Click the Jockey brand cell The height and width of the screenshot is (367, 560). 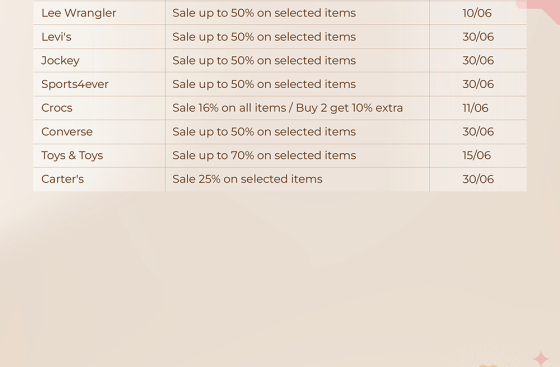[99, 61]
